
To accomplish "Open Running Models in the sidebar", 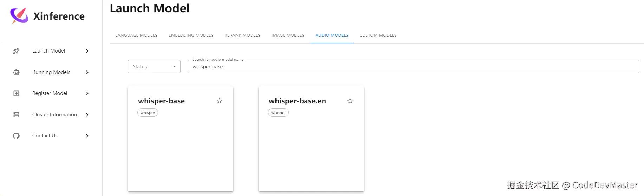I will 51,72.
